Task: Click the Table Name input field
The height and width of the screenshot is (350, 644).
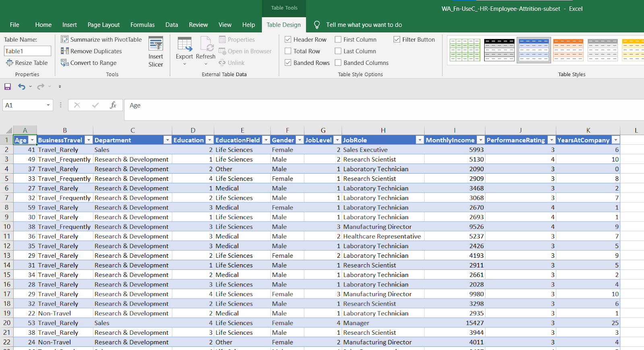Action: 27,51
